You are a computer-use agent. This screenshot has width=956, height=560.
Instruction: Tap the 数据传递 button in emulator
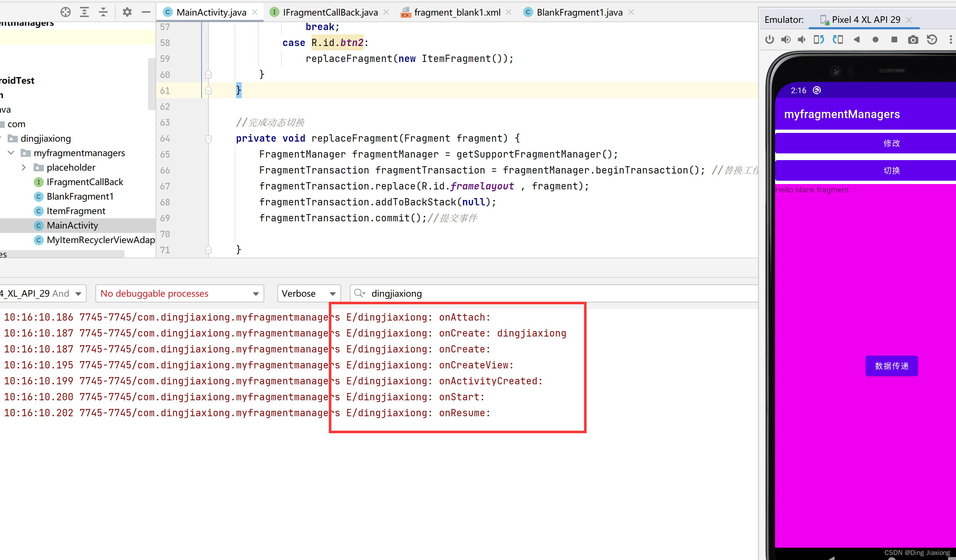(891, 365)
